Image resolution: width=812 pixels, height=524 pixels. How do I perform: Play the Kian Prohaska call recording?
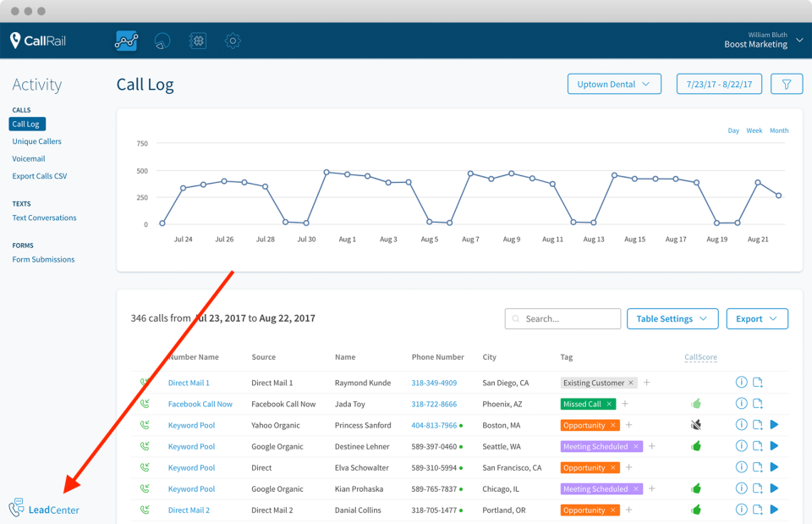coord(774,488)
